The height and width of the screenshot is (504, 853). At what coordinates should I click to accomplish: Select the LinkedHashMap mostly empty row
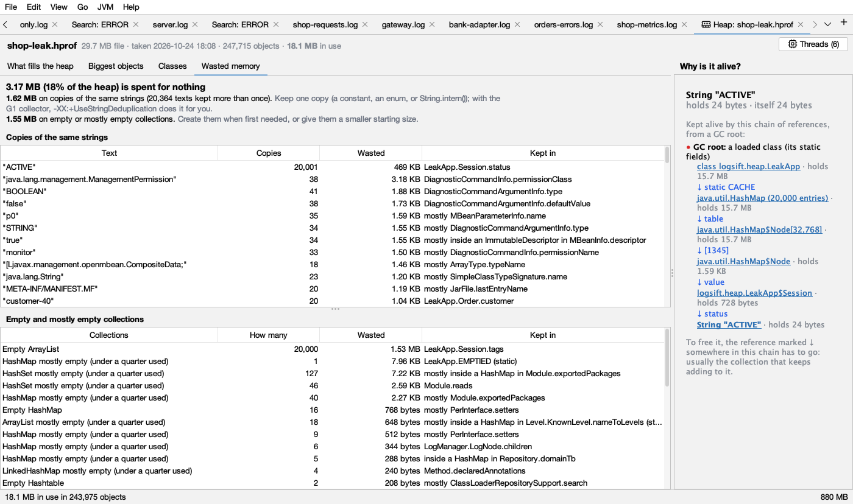pyautogui.click(x=333, y=471)
